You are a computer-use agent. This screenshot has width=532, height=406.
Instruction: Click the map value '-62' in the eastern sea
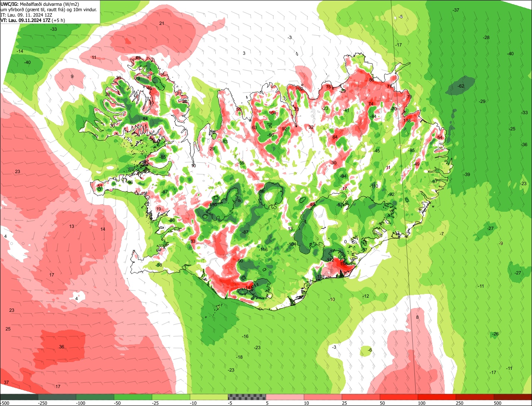pyautogui.click(x=461, y=86)
